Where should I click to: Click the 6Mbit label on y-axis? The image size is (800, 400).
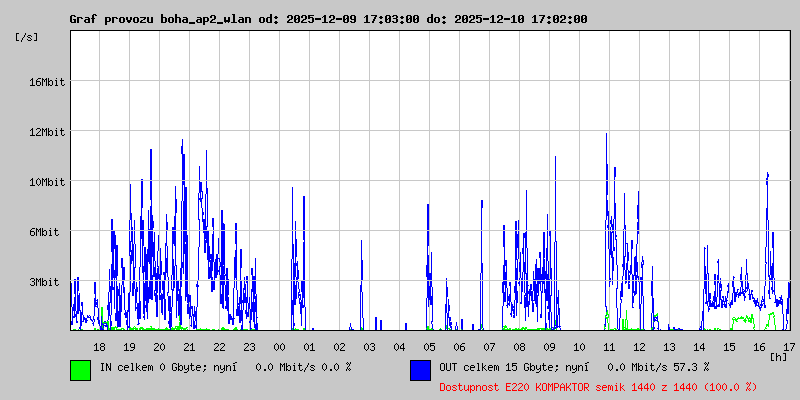pyautogui.click(x=46, y=232)
